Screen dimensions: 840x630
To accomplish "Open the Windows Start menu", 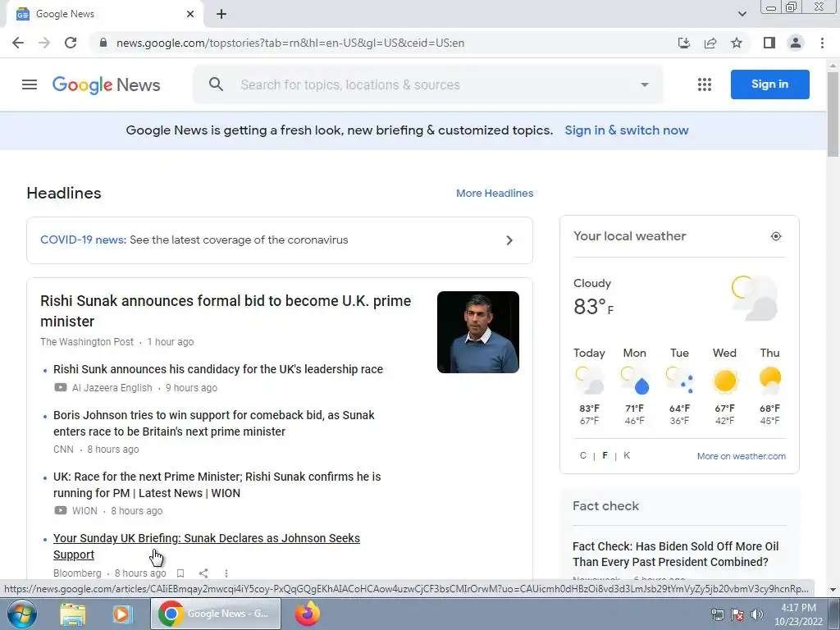I will tap(22, 614).
